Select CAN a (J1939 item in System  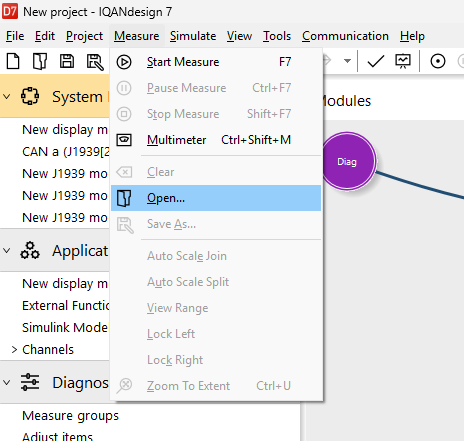point(66,152)
